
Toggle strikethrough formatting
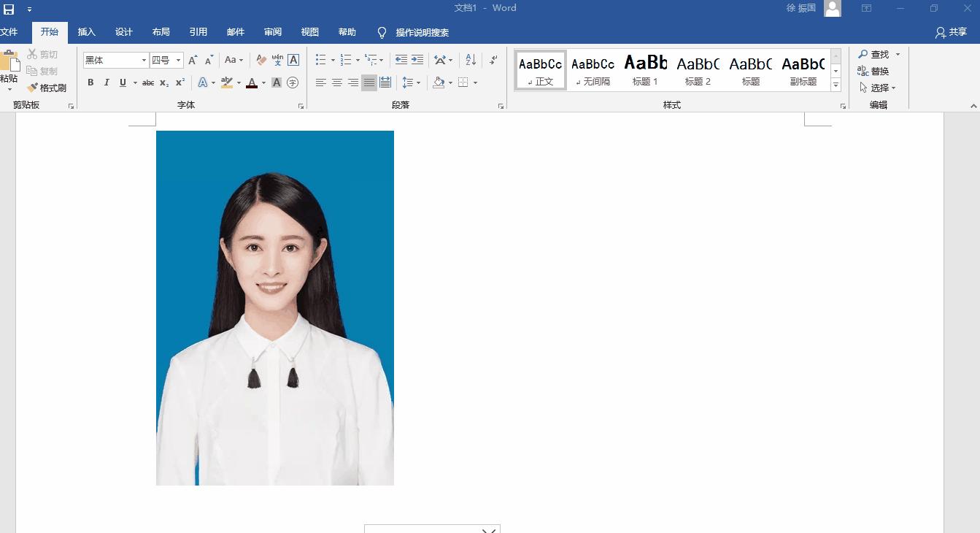147,83
